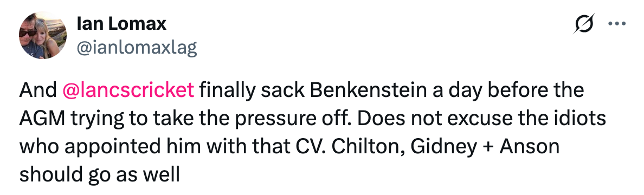Open the @ianlomaxlag handle link
Screen dimensions: 644x195
(137, 48)
